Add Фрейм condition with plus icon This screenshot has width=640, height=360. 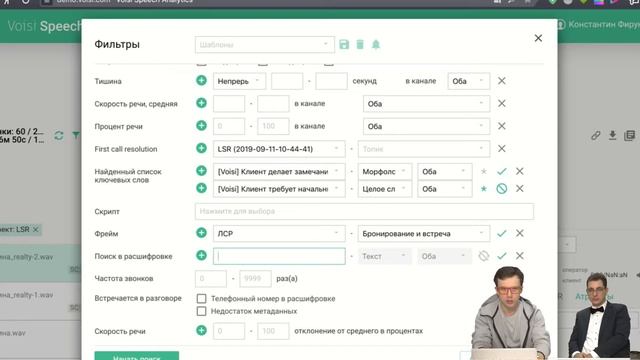(201, 233)
